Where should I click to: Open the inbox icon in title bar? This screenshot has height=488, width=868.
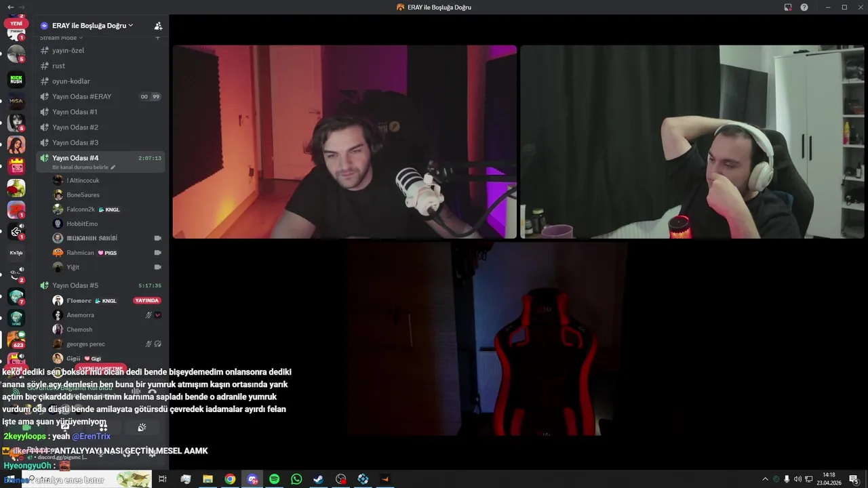788,7
